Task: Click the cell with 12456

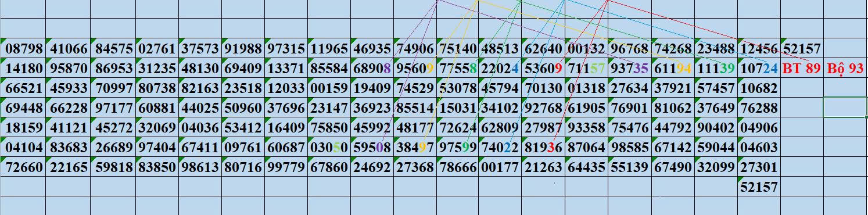Action: (x=759, y=49)
